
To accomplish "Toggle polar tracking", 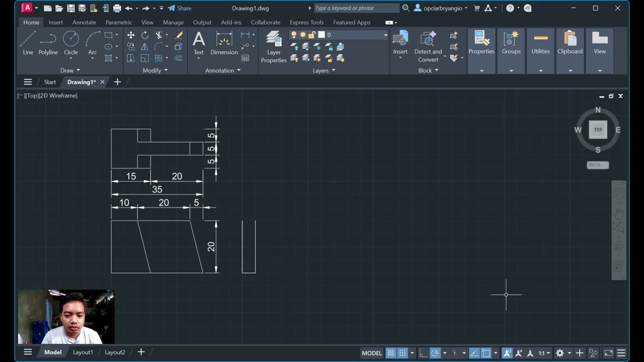I will point(435,353).
